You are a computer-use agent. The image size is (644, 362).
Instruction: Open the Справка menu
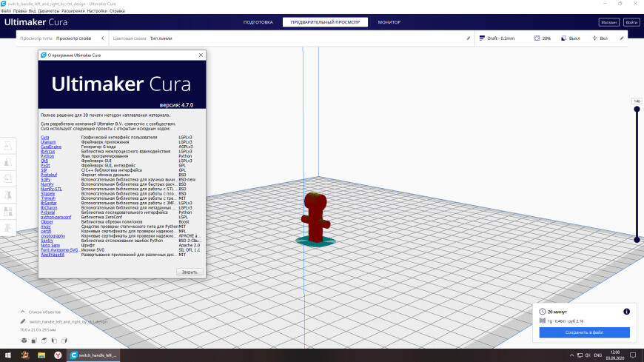tap(117, 11)
